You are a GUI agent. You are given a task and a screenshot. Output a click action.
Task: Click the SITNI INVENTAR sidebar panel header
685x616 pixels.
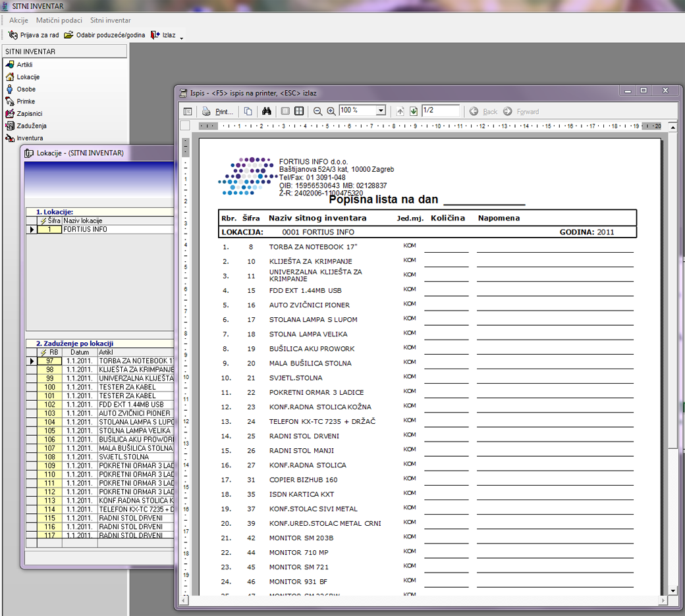pyautogui.click(x=65, y=51)
